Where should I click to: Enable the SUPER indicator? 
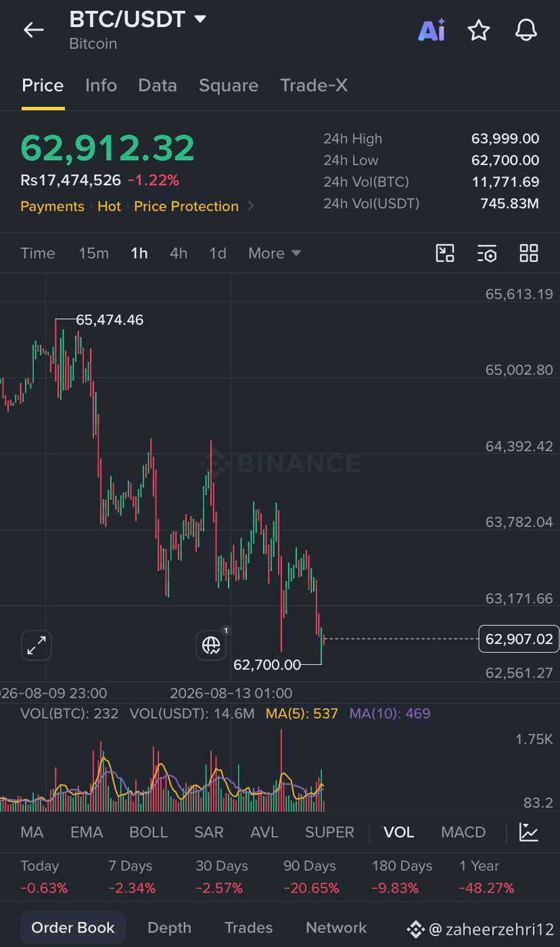coord(329,832)
